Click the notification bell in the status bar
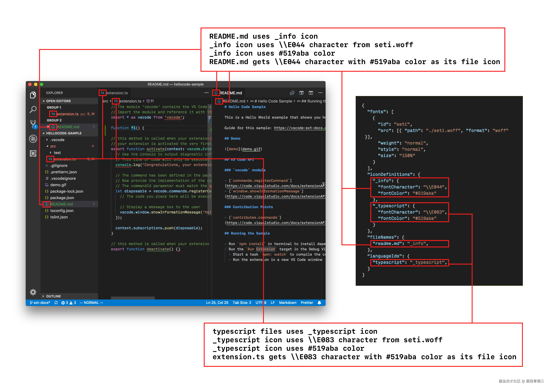The width and height of the screenshot is (553, 392). pos(319,302)
